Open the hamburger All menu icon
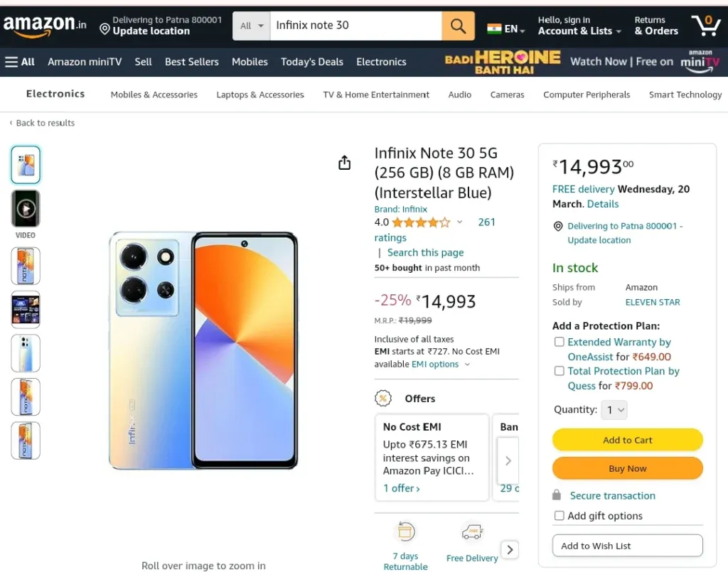This screenshot has height=572, width=728. pyautogui.click(x=11, y=62)
